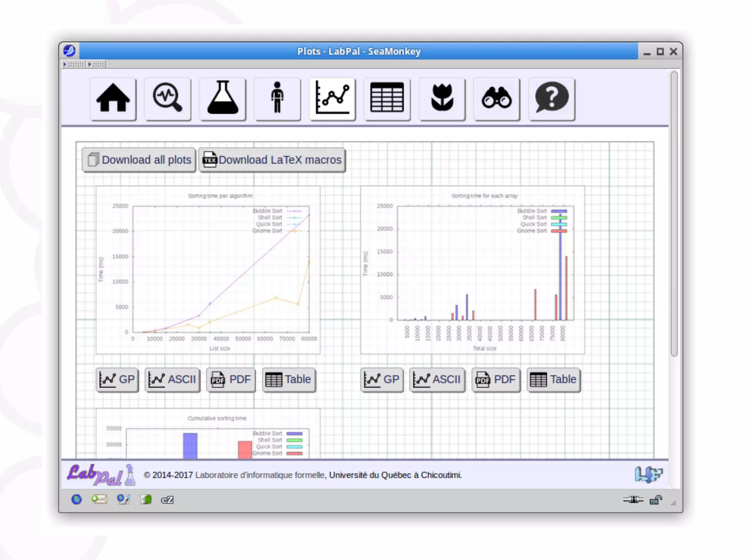This screenshot has width=747, height=560.
Task: Open the Status magnifier pulse icon
Action: 168,98
